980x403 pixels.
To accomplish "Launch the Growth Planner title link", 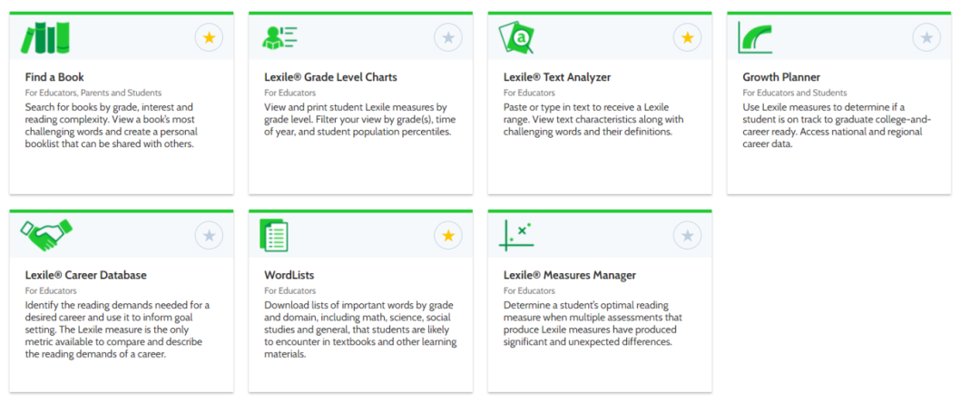I will (781, 77).
